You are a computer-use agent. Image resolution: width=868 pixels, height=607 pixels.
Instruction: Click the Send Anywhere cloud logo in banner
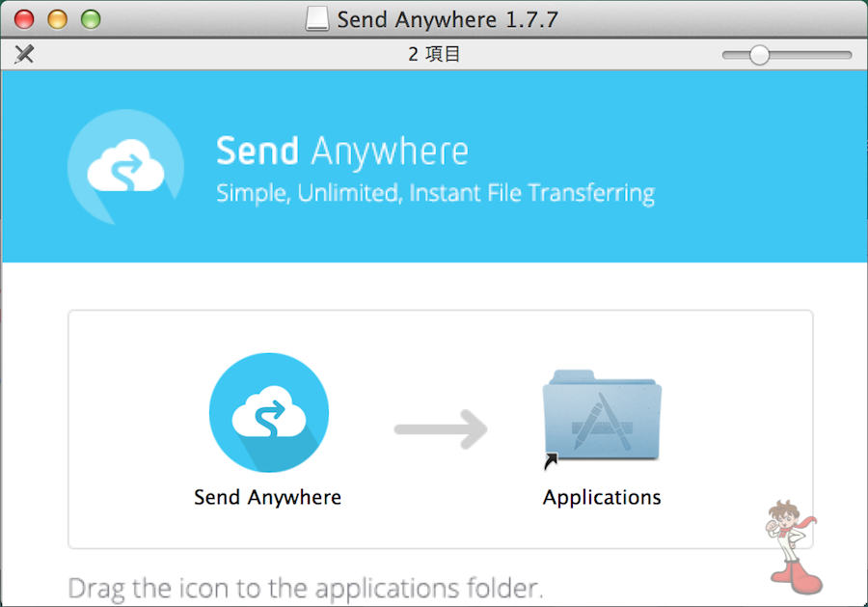126,167
